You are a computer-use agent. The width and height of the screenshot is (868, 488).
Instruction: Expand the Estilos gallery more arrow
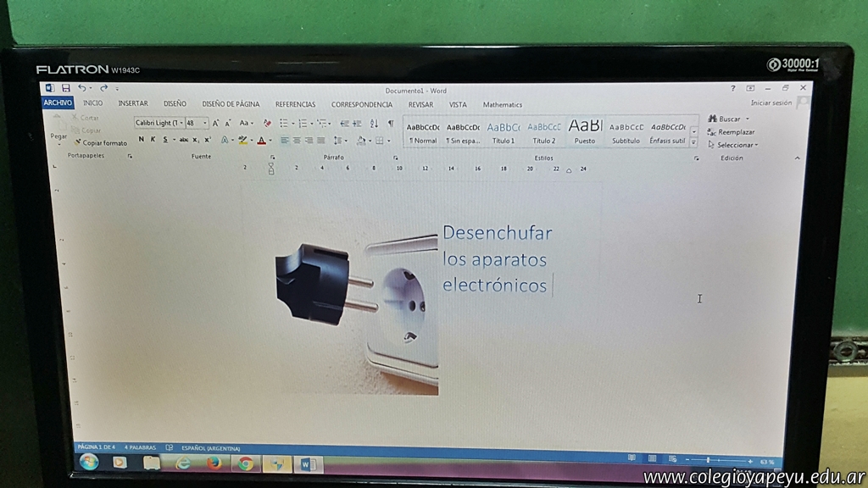click(693, 142)
